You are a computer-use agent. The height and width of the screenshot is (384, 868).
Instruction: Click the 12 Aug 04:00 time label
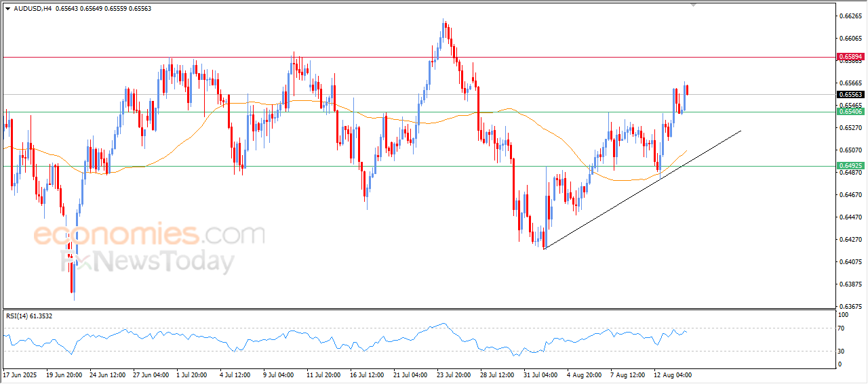pos(672,375)
